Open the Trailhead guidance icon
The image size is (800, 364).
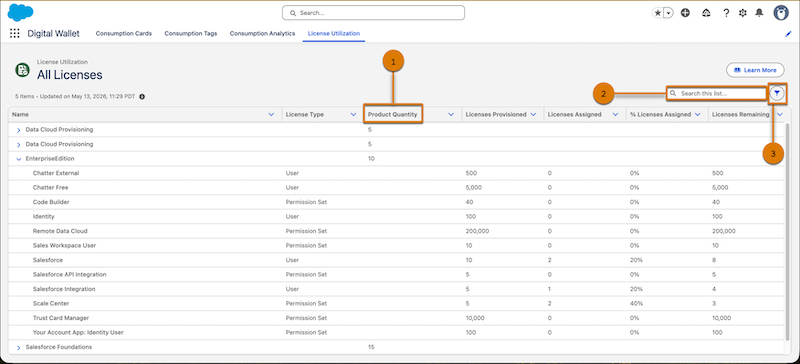707,13
